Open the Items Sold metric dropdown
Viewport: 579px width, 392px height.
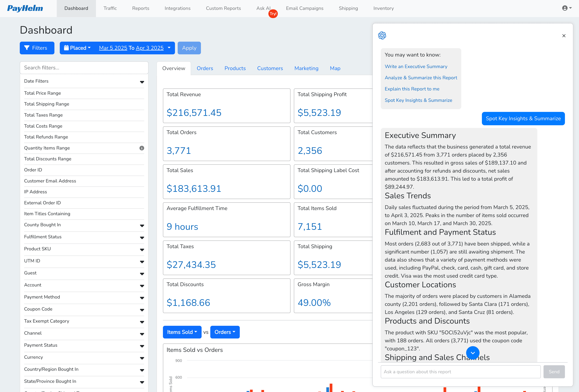pyautogui.click(x=182, y=332)
